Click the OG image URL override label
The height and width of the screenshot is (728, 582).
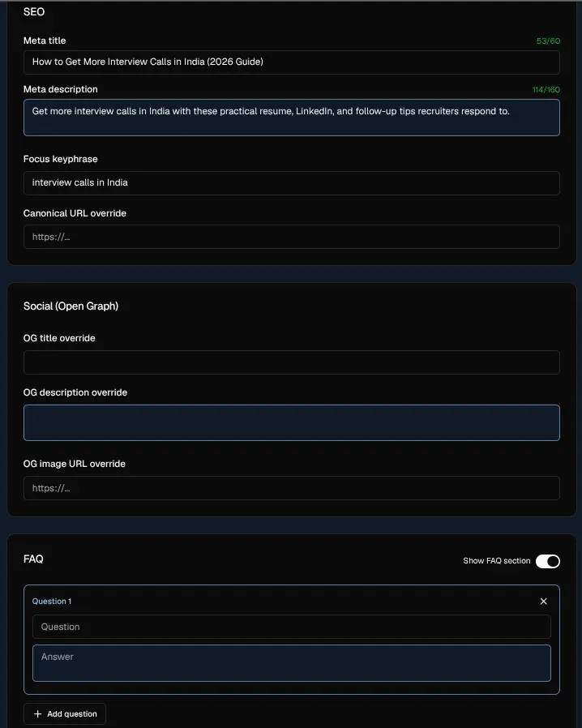pos(75,464)
